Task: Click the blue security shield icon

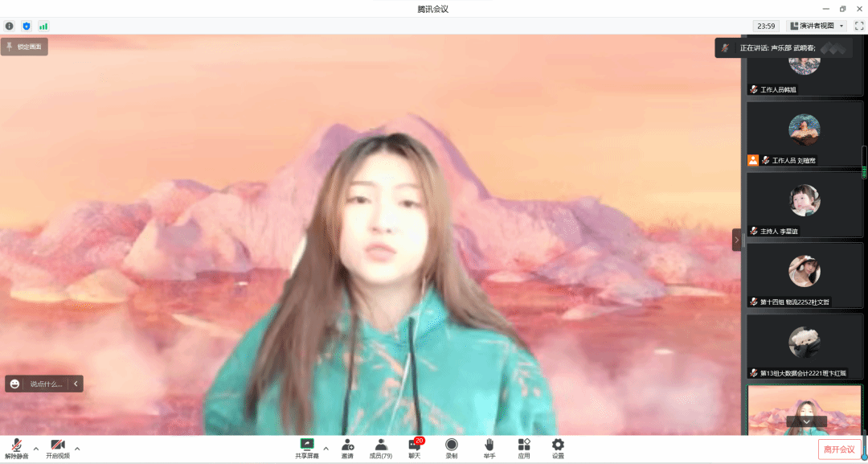Action: (27, 26)
